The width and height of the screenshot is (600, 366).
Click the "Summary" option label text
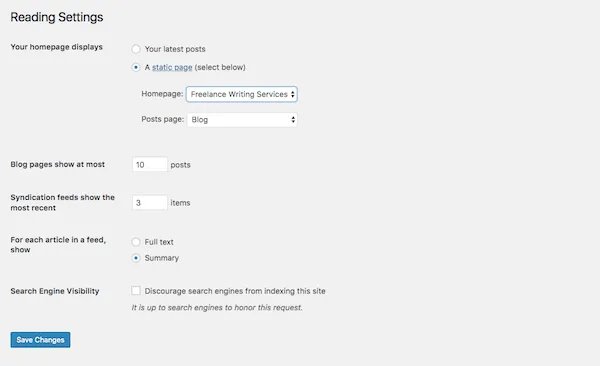point(161,258)
